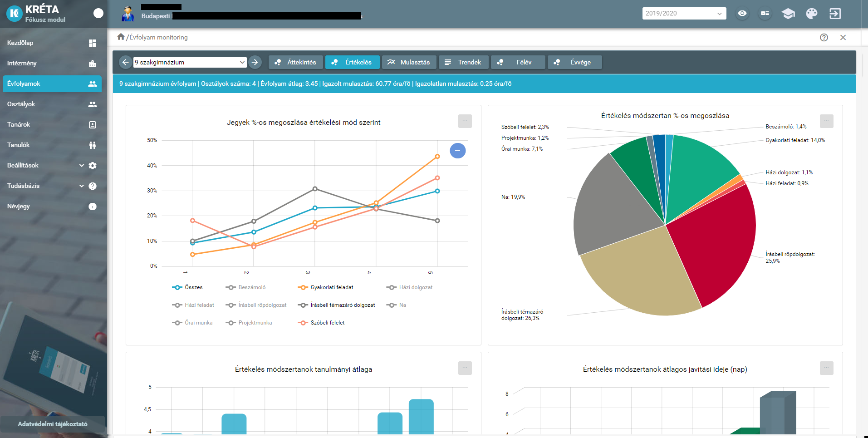Click the user avatar icon in header
Image resolution: width=868 pixels, height=438 pixels.
(x=128, y=14)
